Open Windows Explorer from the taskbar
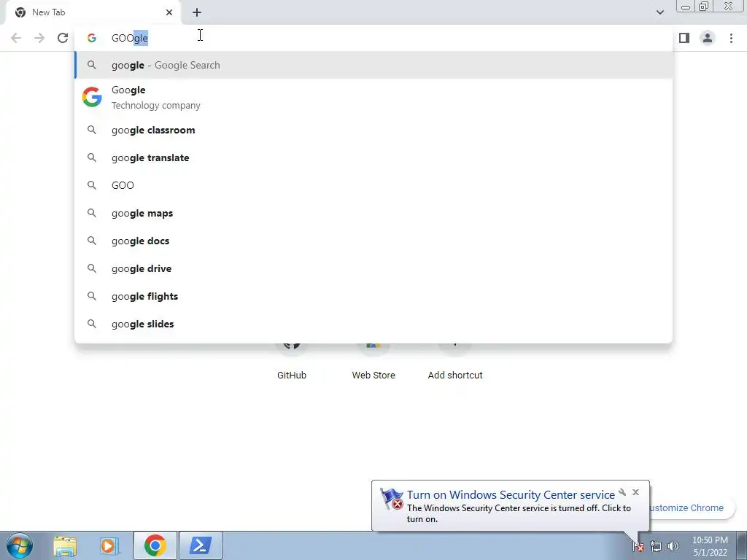747x560 pixels. point(65,545)
